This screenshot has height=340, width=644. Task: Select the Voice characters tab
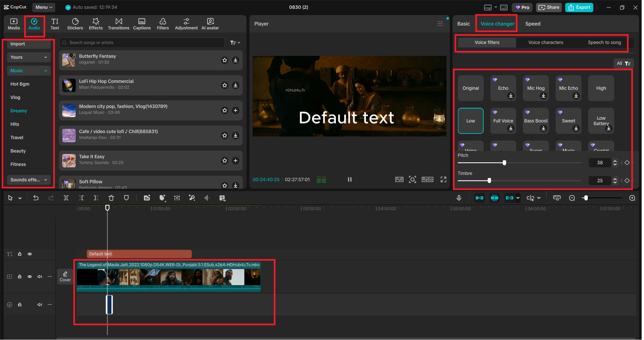[546, 42]
